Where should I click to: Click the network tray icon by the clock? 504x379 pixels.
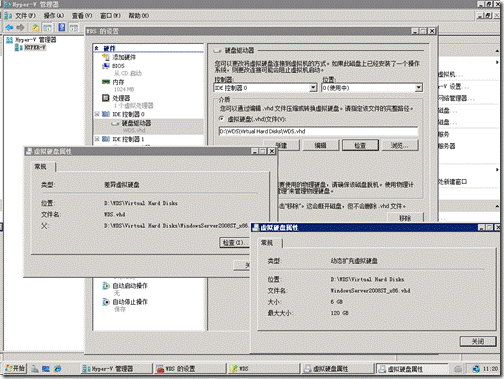coord(476,369)
